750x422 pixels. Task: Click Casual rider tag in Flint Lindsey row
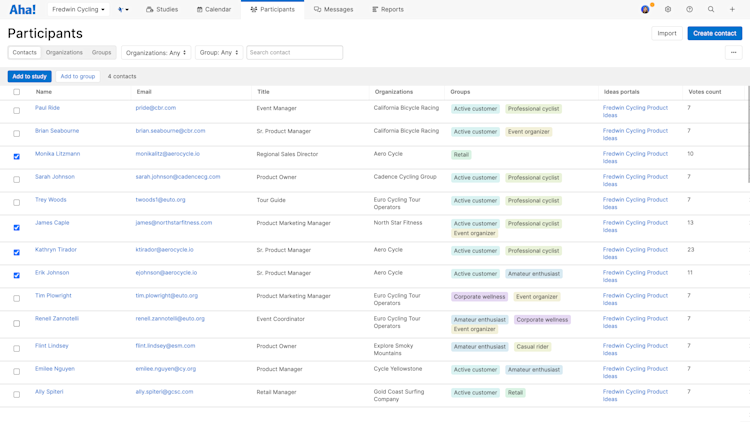(x=532, y=346)
